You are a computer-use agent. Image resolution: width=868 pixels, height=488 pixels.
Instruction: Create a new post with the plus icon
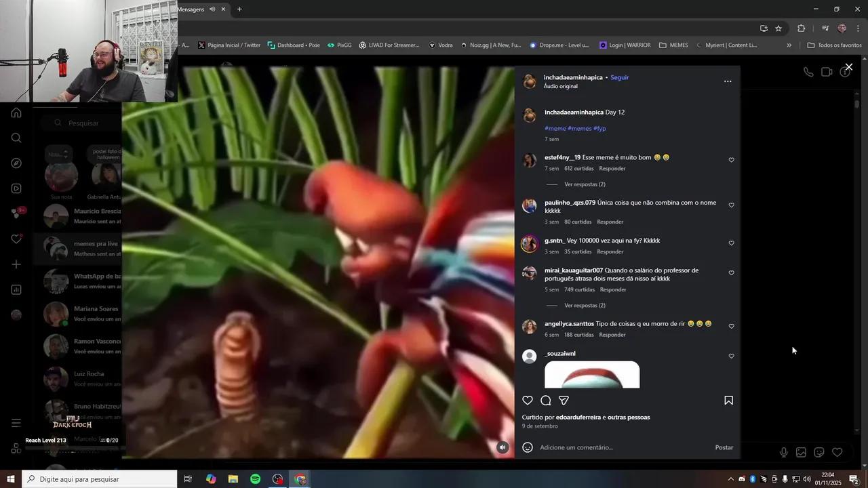click(x=16, y=264)
